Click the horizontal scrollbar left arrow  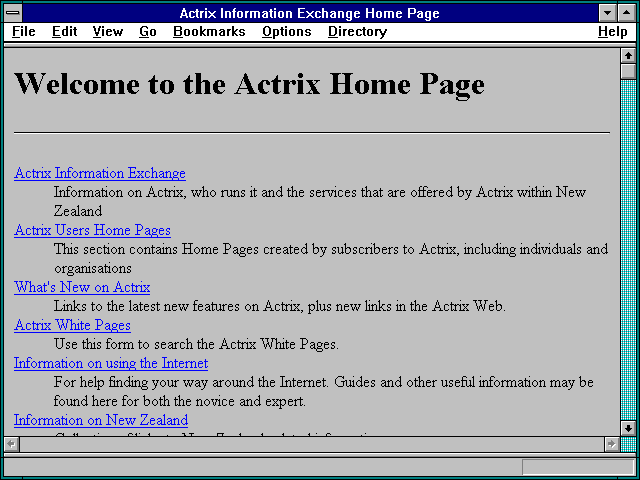tap(11, 444)
